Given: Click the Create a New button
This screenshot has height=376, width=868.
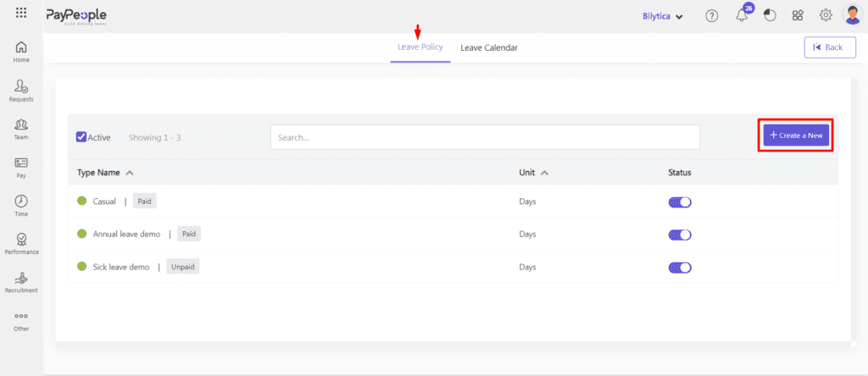Looking at the screenshot, I should tap(796, 135).
